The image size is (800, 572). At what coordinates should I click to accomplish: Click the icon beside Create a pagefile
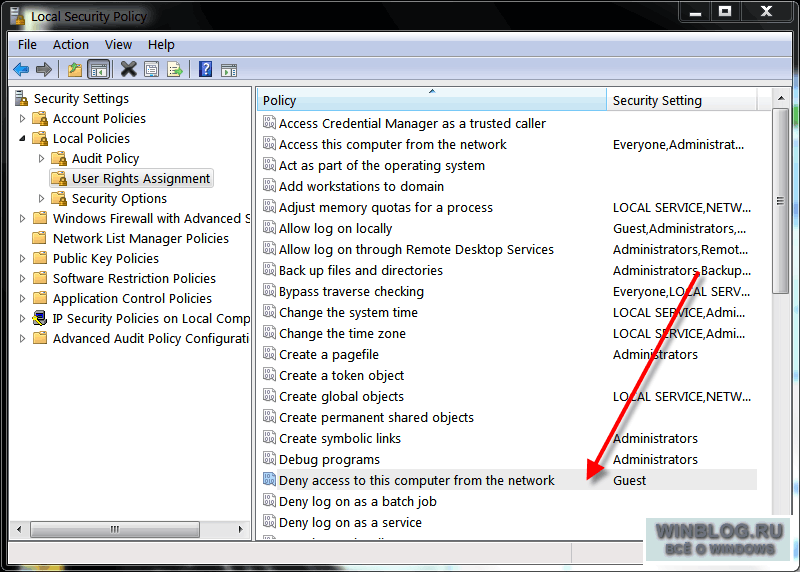(x=269, y=353)
